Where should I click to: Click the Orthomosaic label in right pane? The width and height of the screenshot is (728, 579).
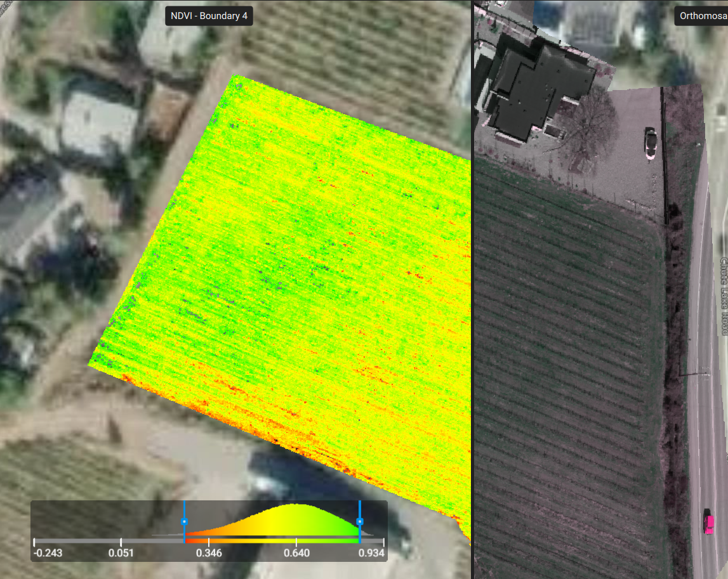pos(701,16)
